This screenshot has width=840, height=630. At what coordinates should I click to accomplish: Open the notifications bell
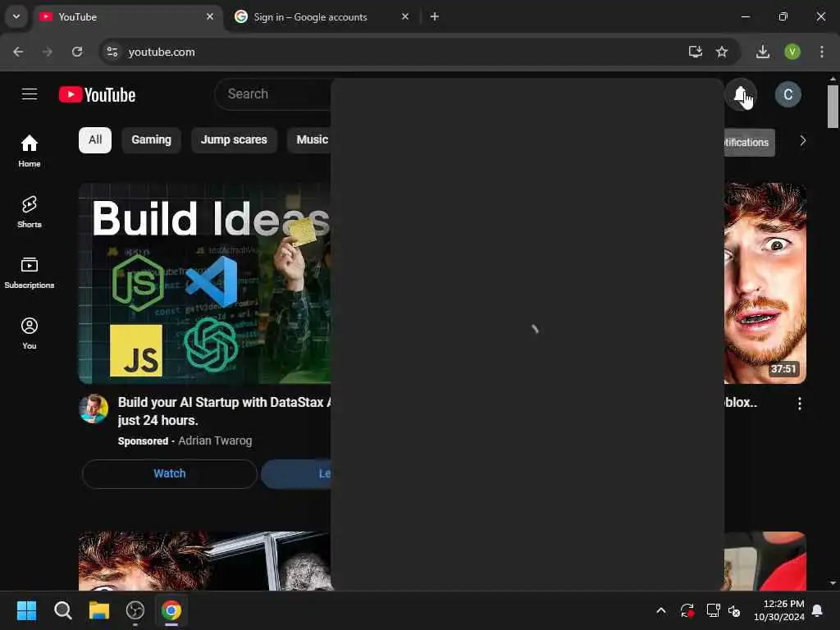(741, 95)
